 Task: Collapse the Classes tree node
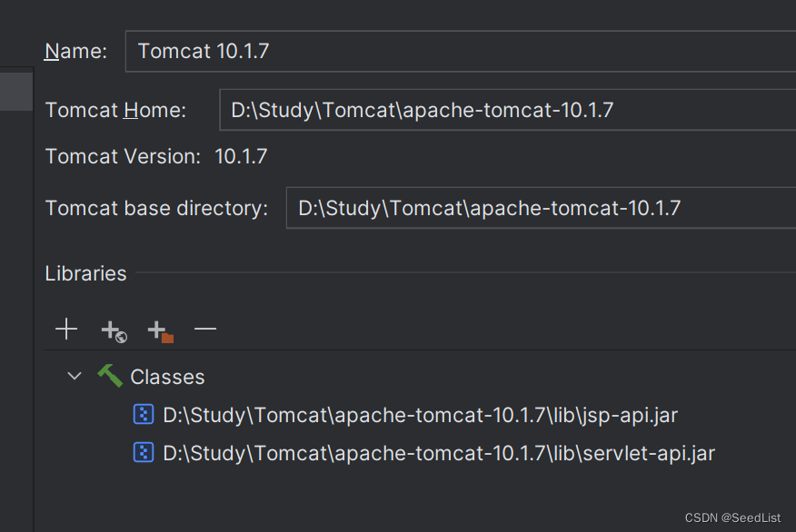pos(75,377)
